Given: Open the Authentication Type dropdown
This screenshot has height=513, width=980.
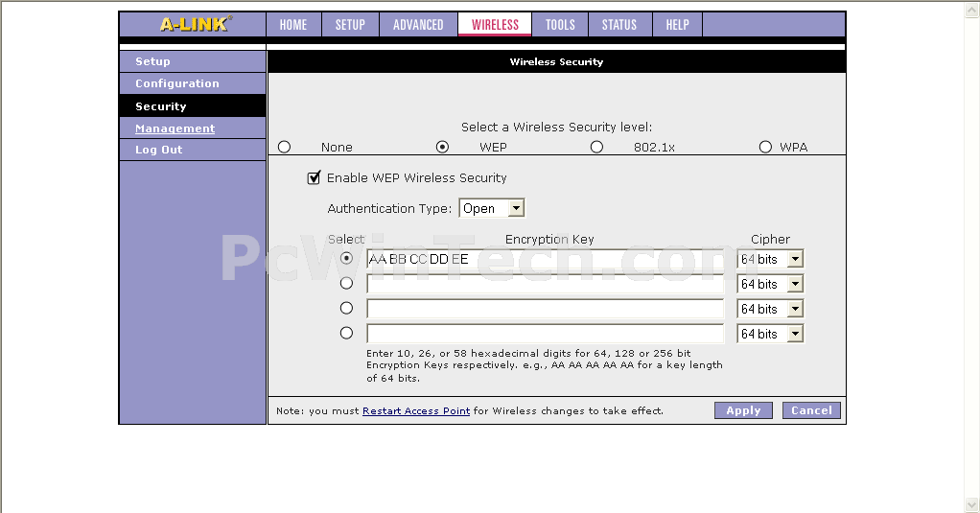Looking at the screenshot, I should click(x=492, y=208).
